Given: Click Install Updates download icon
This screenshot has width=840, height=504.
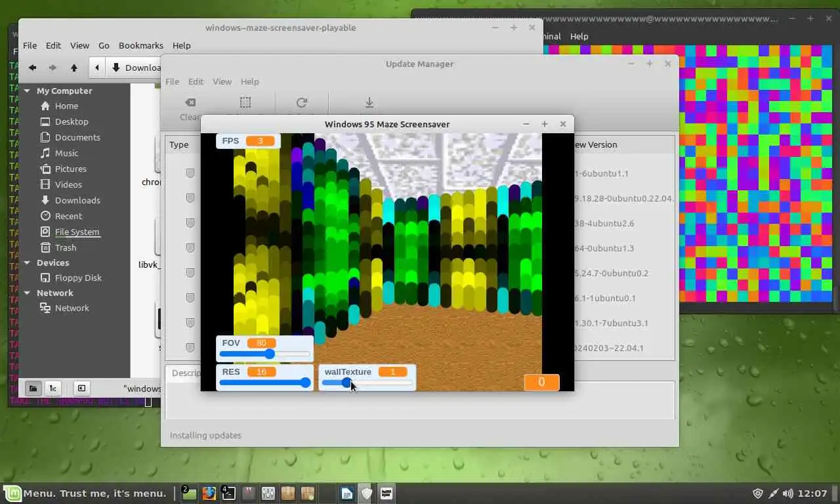Looking at the screenshot, I should point(369,102).
